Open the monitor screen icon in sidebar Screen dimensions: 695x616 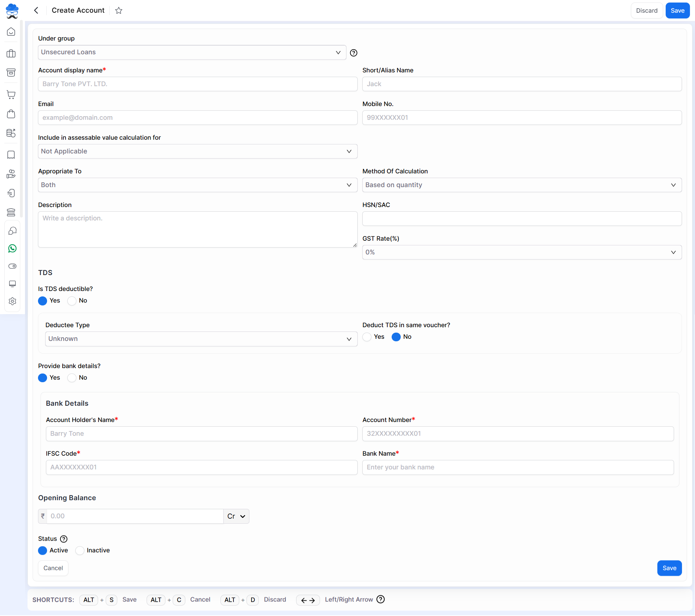[12, 284]
